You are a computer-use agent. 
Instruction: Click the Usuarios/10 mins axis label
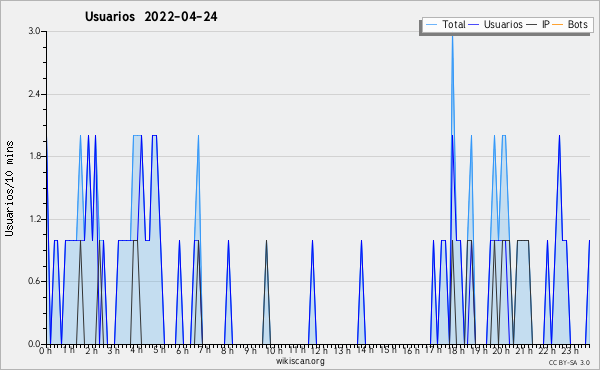[x=9, y=188]
